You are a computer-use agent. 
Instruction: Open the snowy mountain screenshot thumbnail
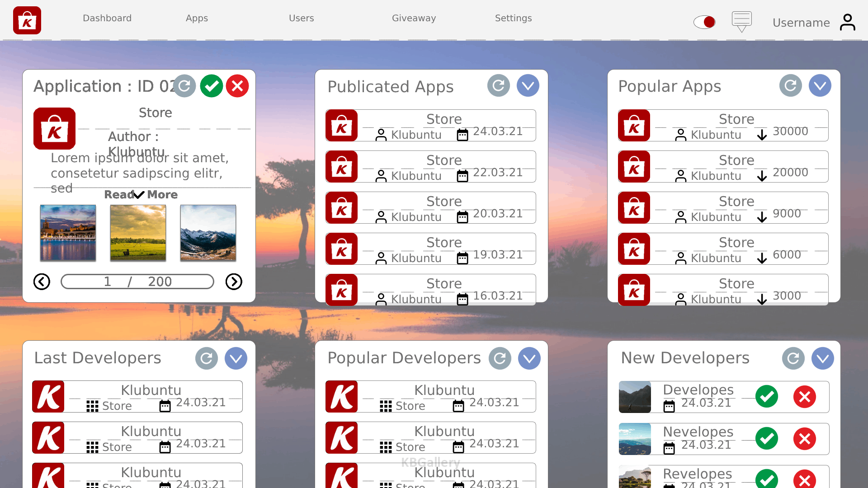coord(208,233)
